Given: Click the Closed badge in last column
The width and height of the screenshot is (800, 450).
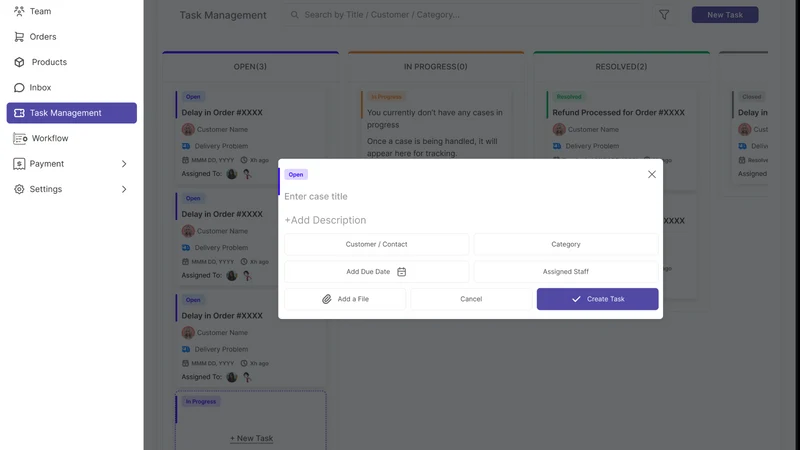Looking at the screenshot, I should coord(752,96).
